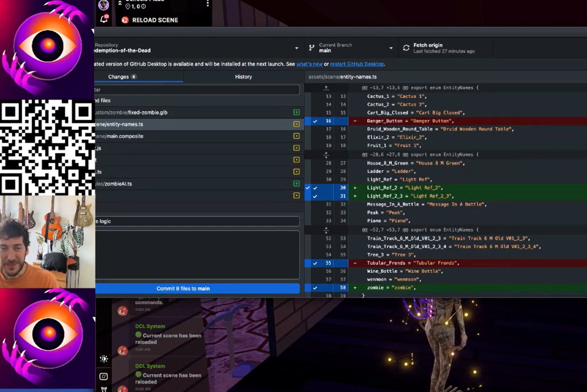Uncheck line 16 in the diff view

[x=315, y=120]
